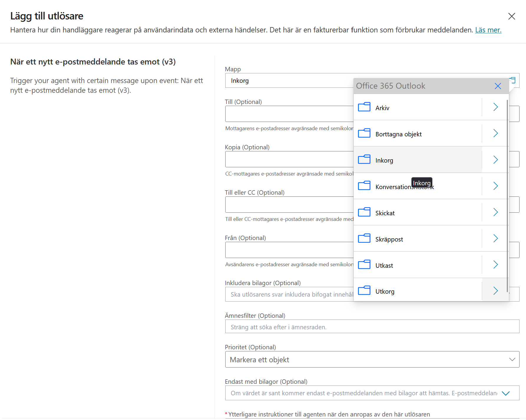This screenshot has width=526, height=420.
Task: Open the Läs mer link
Action: (488, 30)
